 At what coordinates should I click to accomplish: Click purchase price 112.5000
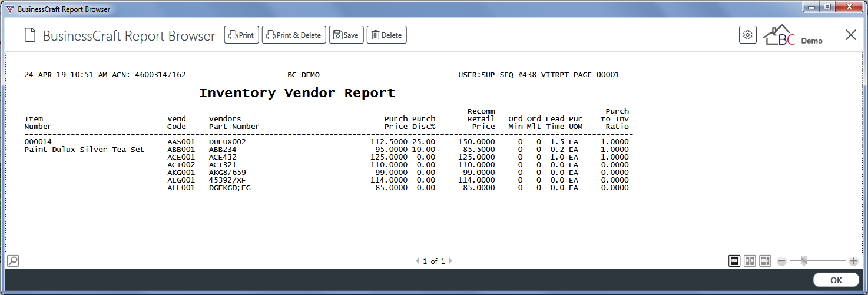[389, 142]
